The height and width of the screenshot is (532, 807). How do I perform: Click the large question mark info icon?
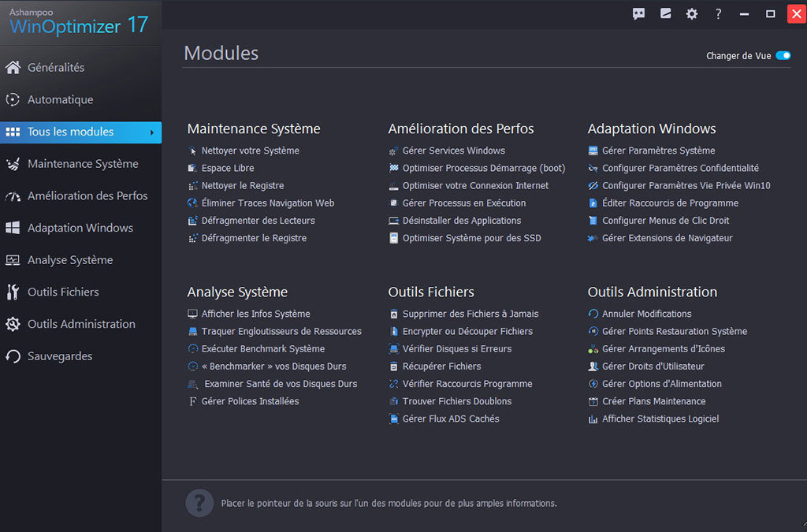[199, 503]
